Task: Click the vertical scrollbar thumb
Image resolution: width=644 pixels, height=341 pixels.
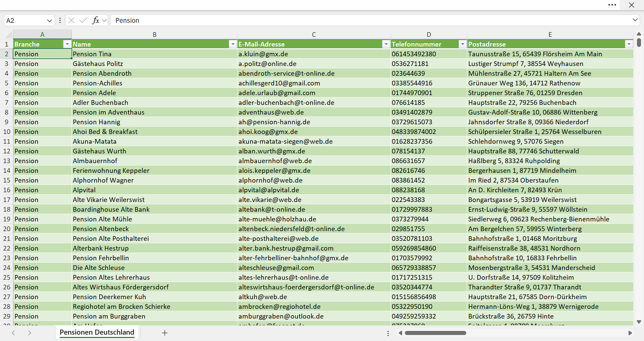Action: [639, 42]
